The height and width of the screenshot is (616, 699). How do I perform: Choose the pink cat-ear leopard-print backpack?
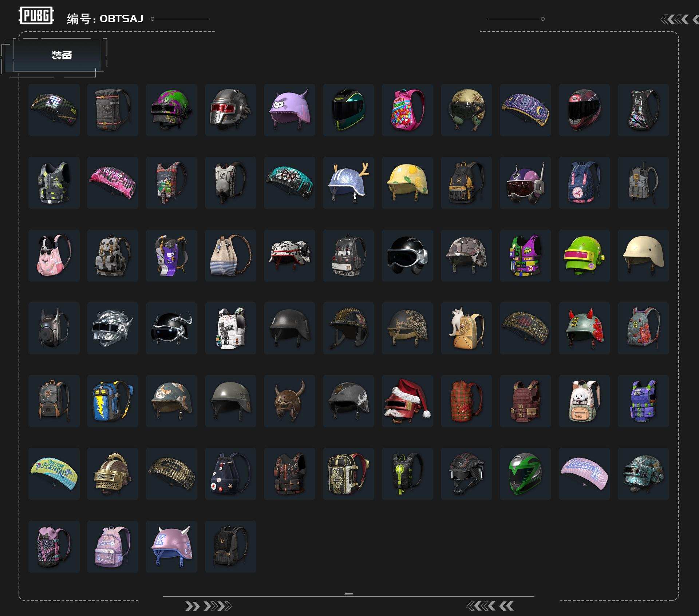[x=54, y=547]
